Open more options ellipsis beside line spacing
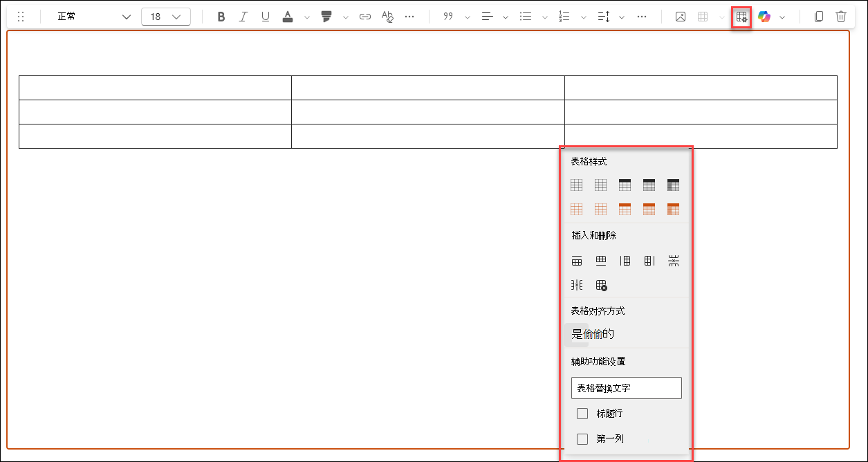 point(642,17)
